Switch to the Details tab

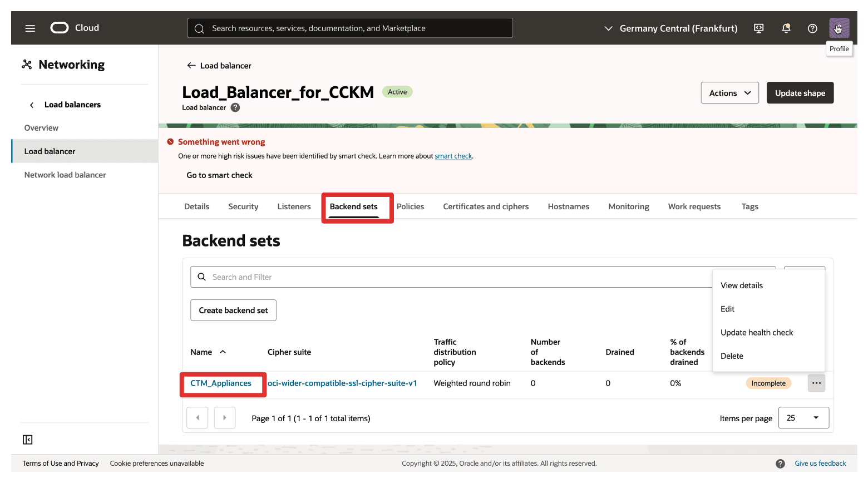197,206
